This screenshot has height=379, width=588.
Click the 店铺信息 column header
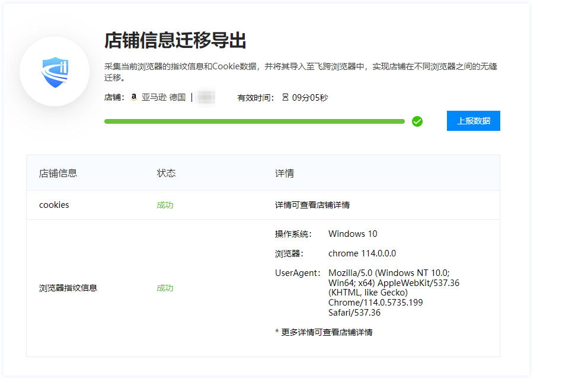pos(58,174)
